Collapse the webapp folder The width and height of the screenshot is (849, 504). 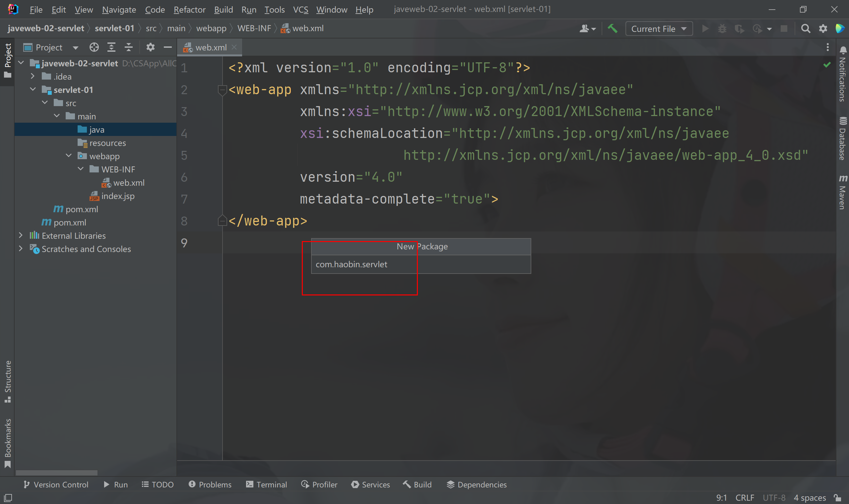(x=69, y=156)
